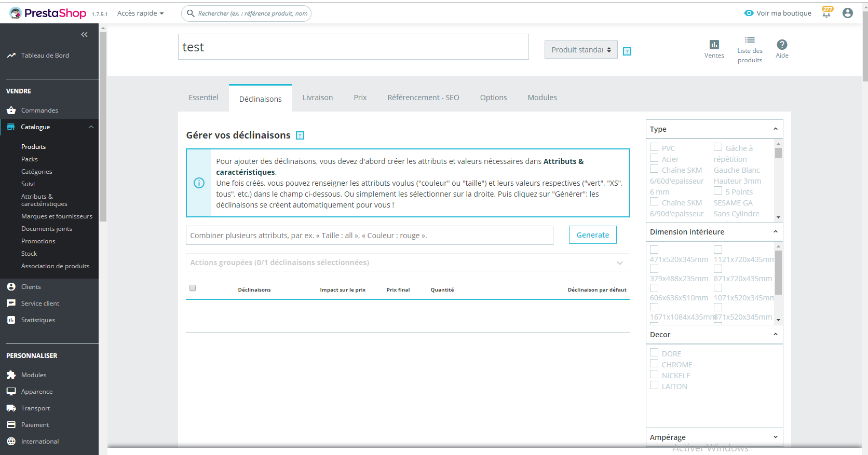Collapse the Type attribute panel
Screen dimensions: 868x455
pos(776,129)
